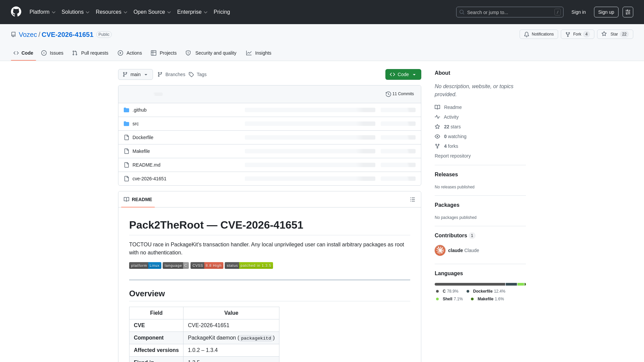Image resolution: width=644 pixels, height=362 pixels.
Task: Click the tag icon next to Tags
Action: pos(191,74)
